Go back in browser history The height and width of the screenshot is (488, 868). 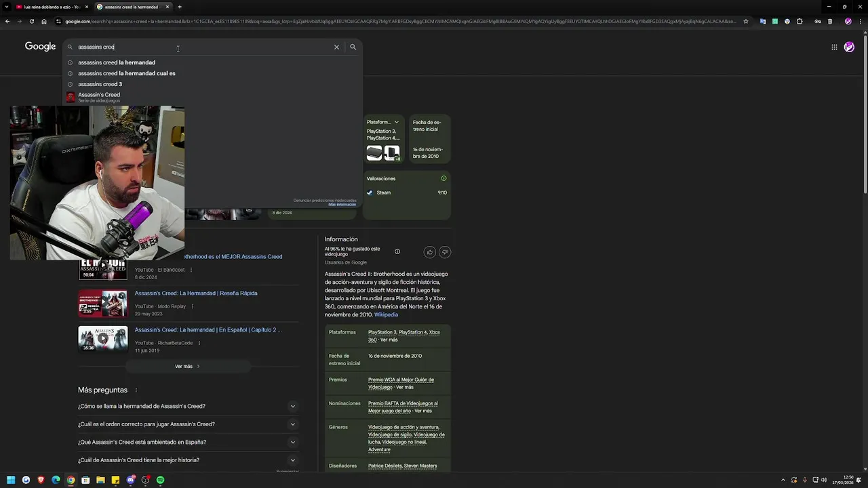point(7,21)
